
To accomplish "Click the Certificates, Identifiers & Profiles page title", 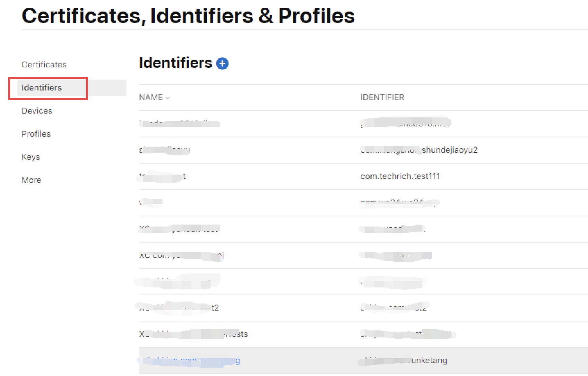I will 188,15.
